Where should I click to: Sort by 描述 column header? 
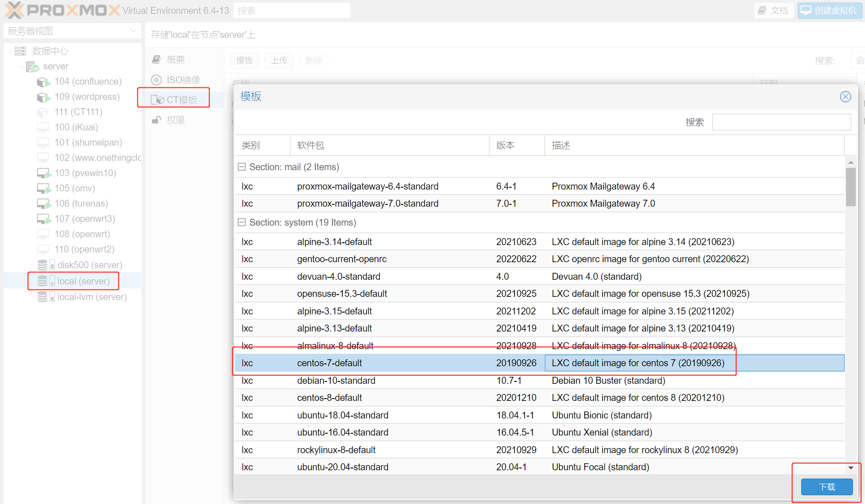point(694,146)
